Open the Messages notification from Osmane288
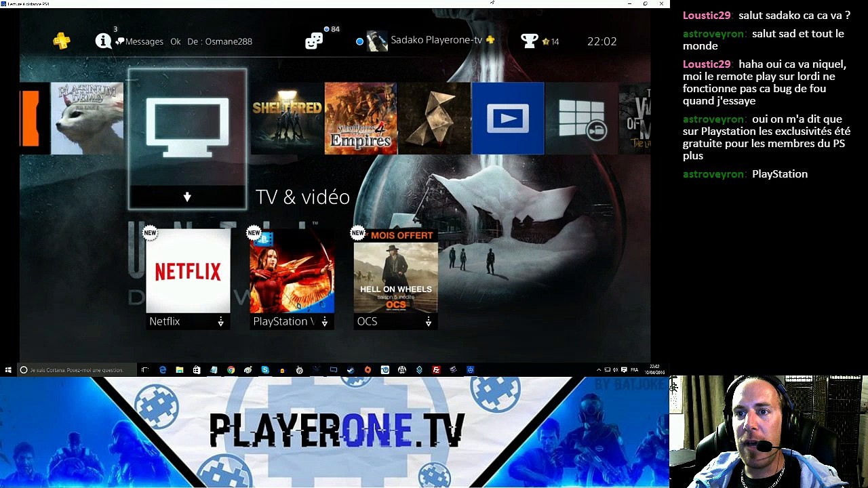Image resolution: width=868 pixels, height=488 pixels. coord(184,41)
